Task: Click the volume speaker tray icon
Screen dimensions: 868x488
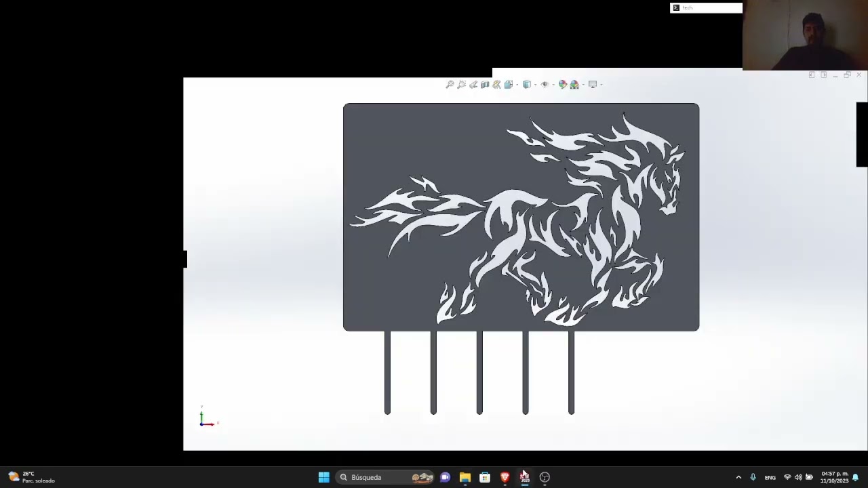Action: click(x=798, y=477)
